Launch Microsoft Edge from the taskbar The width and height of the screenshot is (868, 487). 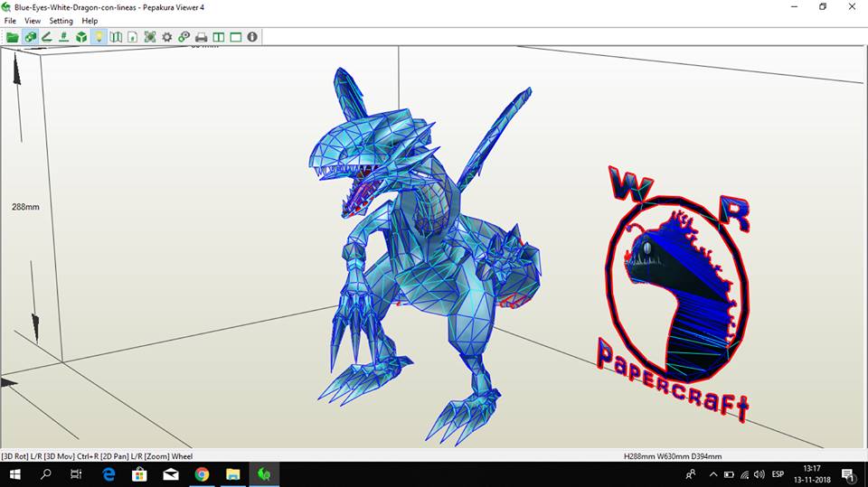(x=109, y=474)
